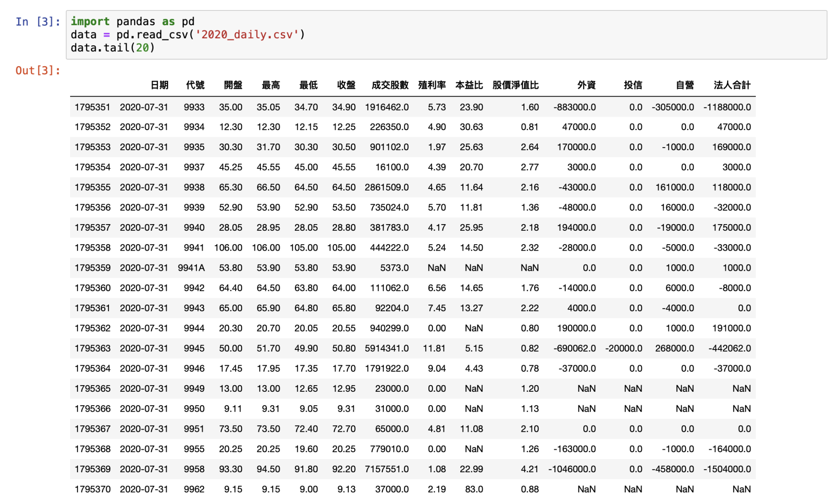Click yield value 11.81

click(434, 349)
